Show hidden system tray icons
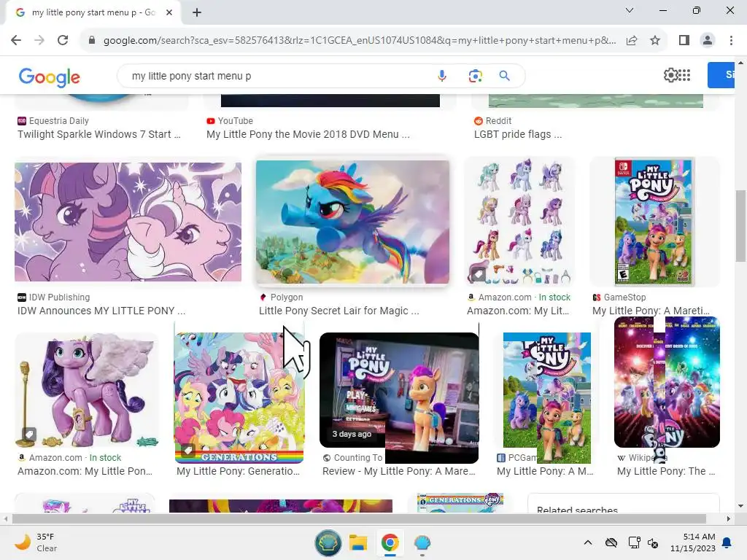The image size is (747, 560). 588,542
